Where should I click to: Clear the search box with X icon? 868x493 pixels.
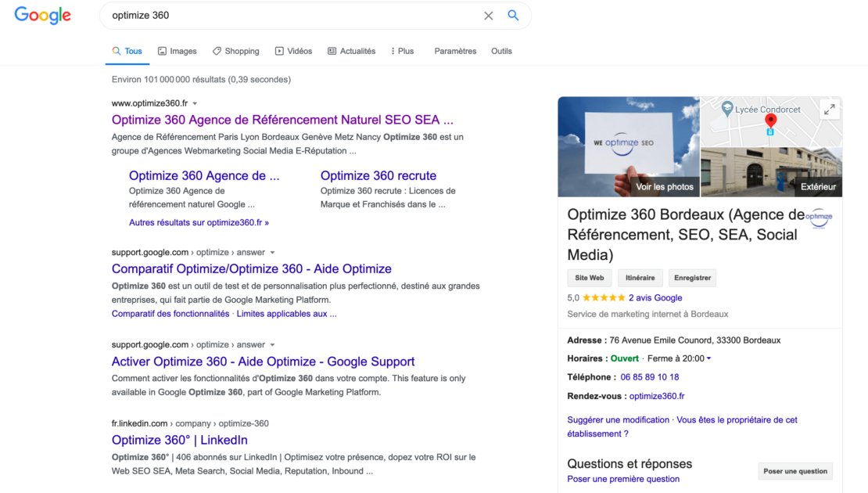(x=488, y=16)
